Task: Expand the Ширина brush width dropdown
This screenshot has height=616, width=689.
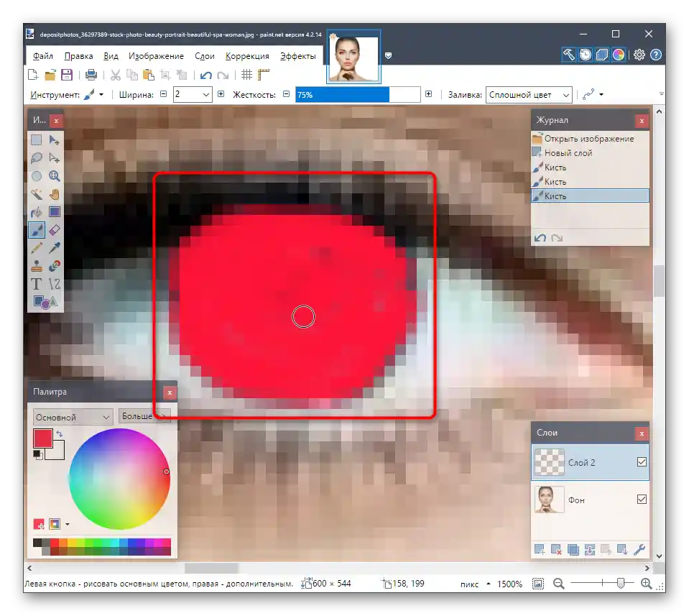Action: [206, 94]
